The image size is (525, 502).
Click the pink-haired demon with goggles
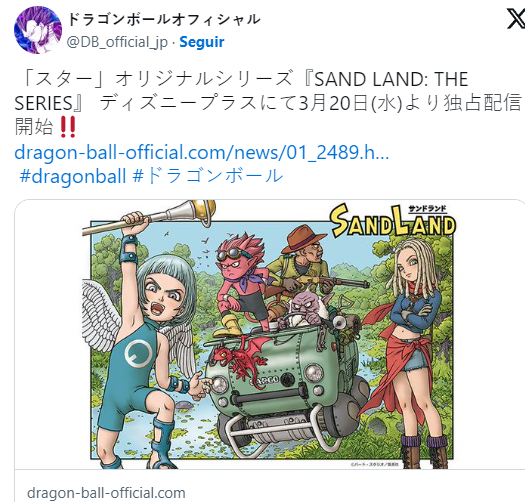coord(239,285)
